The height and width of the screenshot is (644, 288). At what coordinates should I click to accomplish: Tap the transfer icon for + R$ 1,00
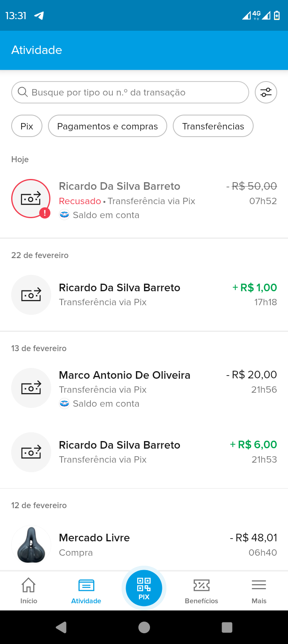[31, 295]
